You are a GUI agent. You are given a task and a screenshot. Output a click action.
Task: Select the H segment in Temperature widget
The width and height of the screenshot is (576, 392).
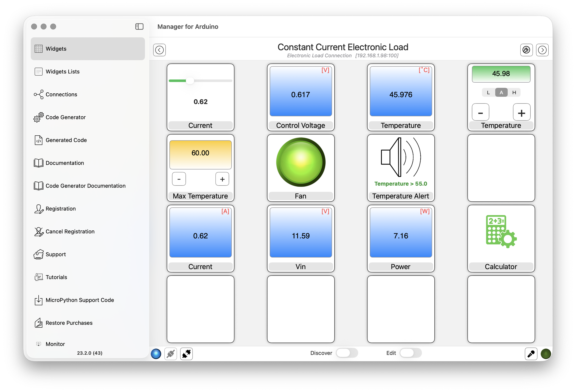click(514, 92)
